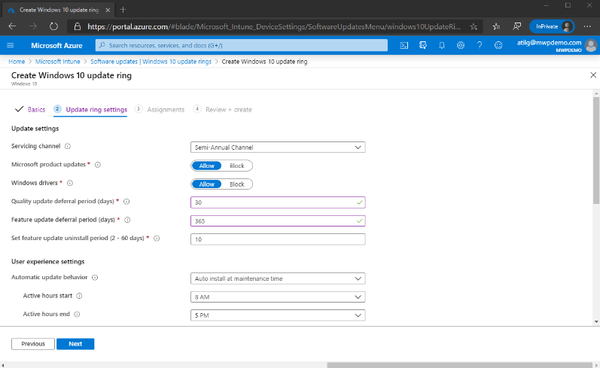Viewport: 600px width, 368px height.
Task: Open the feedback smiley icon
Action: click(498, 46)
